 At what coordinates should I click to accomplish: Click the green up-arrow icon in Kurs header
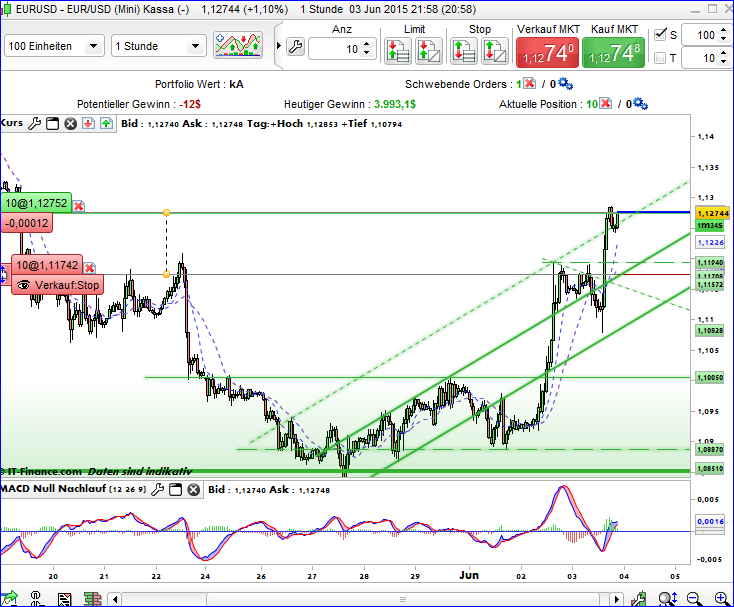click(x=106, y=124)
